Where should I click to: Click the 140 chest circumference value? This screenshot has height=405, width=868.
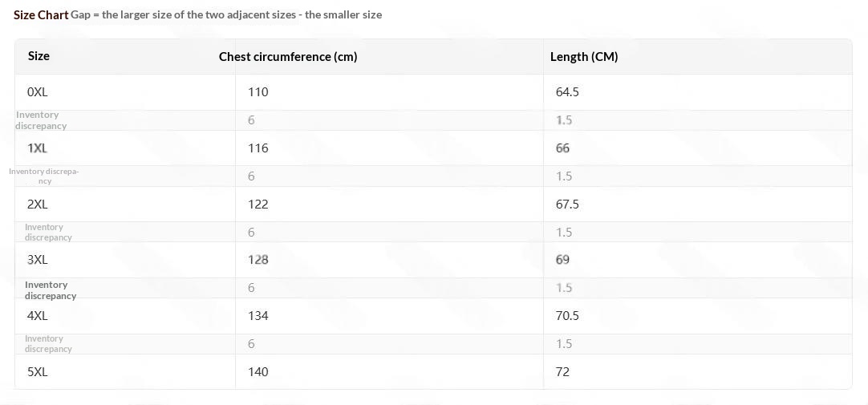pyautogui.click(x=258, y=372)
